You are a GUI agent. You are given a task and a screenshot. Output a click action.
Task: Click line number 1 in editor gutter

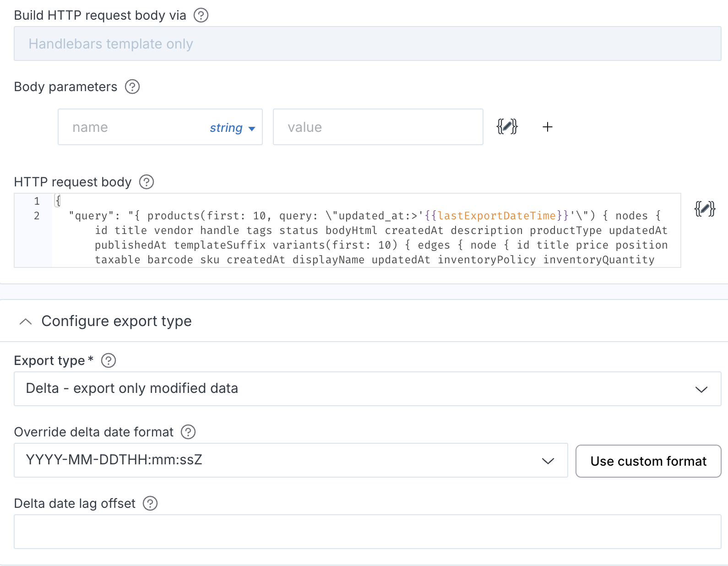click(x=37, y=201)
